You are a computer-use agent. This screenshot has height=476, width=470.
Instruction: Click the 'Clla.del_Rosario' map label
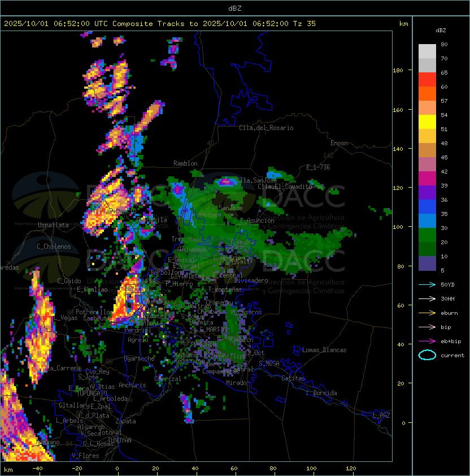(x=266, y=128)
